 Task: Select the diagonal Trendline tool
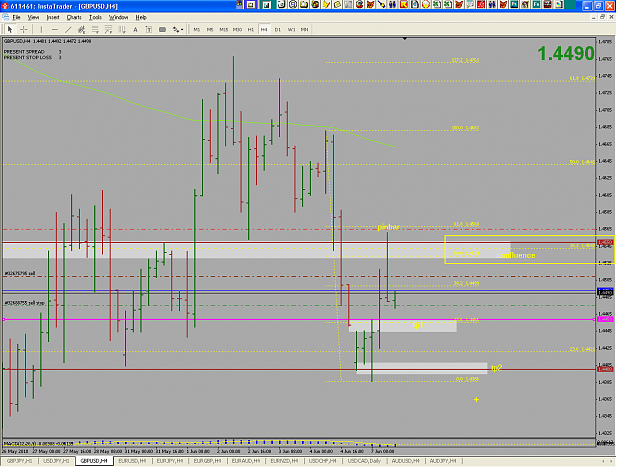(68, 29)
